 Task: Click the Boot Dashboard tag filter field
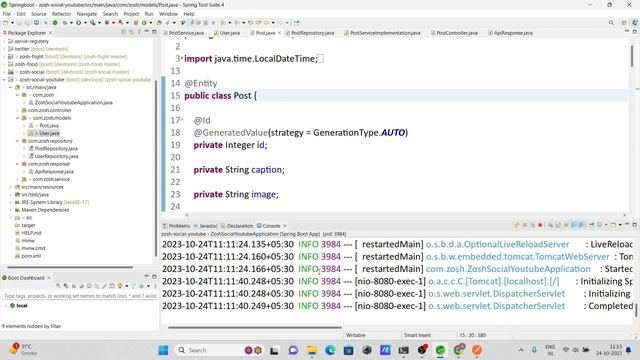80,296
